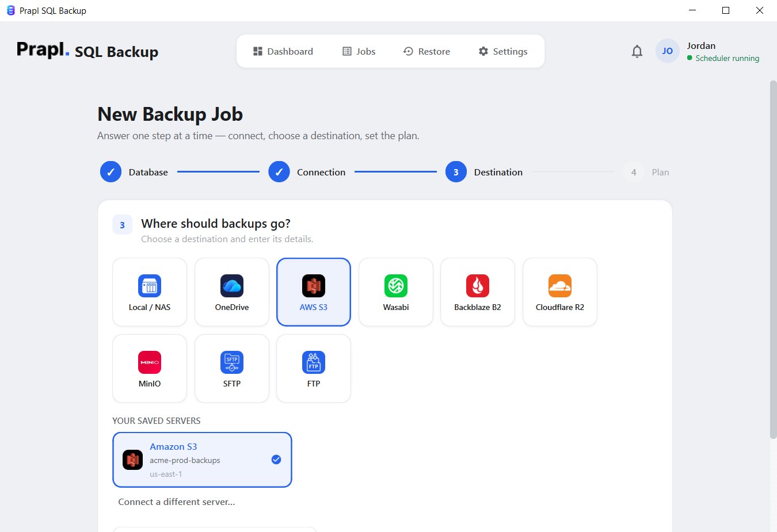Click the vertical page scrollbar
Image resolution: width=777 pixels, height=532 pixels.
coord(773,259)
